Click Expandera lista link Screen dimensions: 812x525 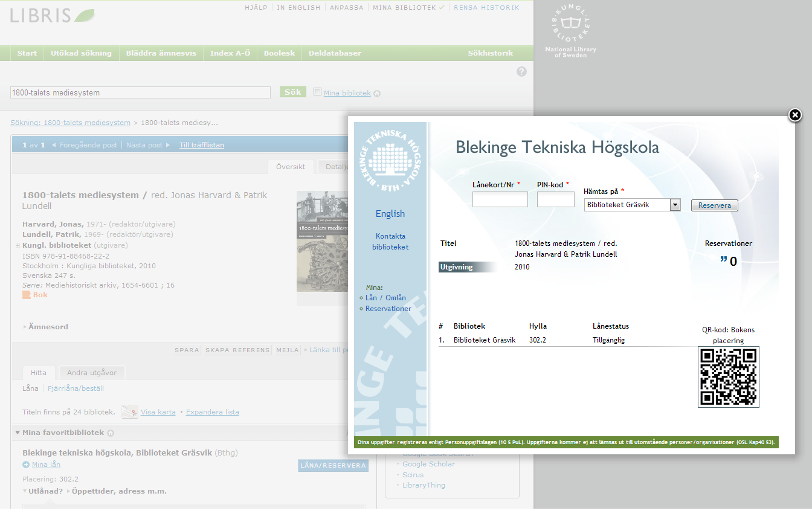coord(212,412)
